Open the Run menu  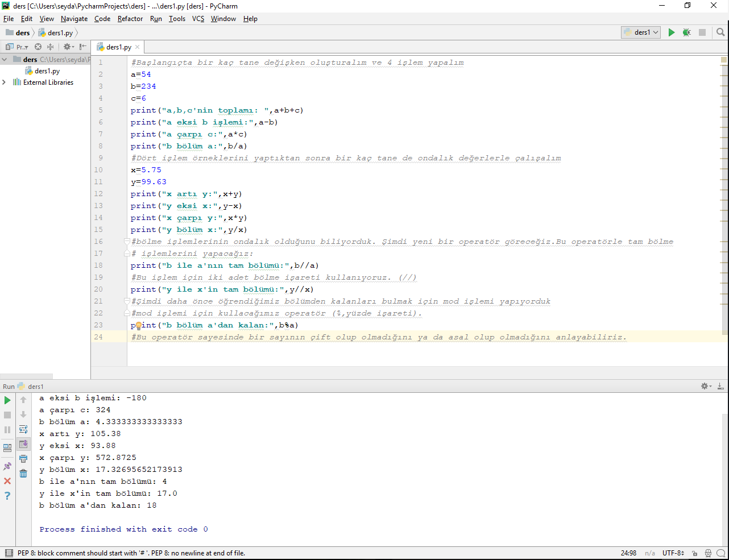[156, 19]
